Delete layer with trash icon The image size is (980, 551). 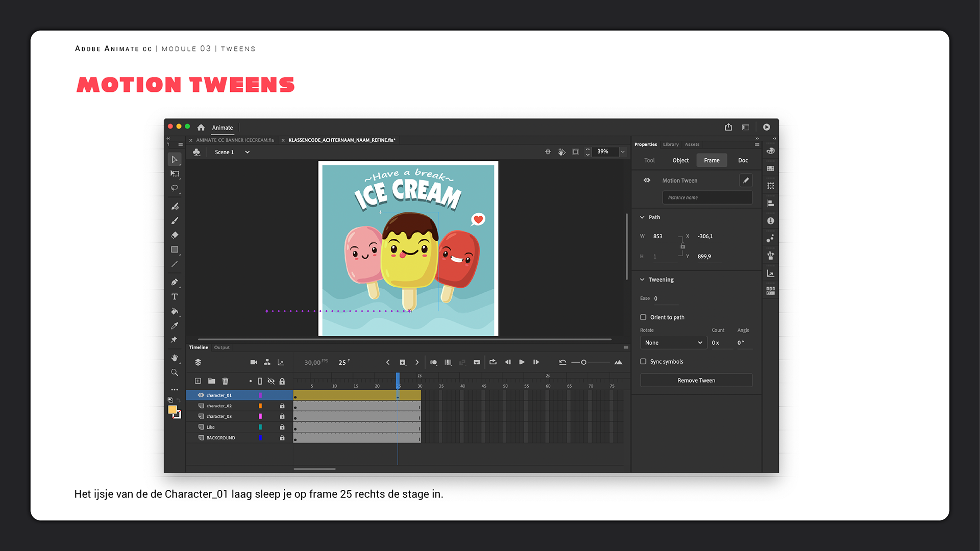225,381
